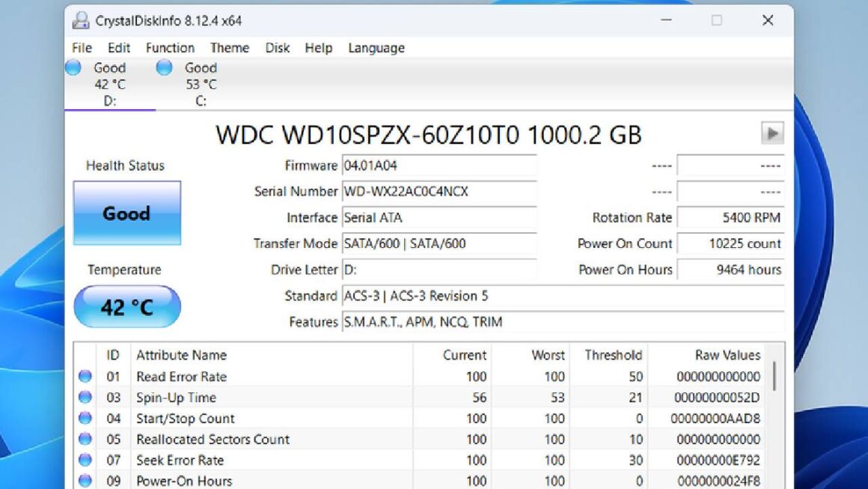Click the Interface field Serial ATA
This screenshot has height=489, width=868.
439,218
